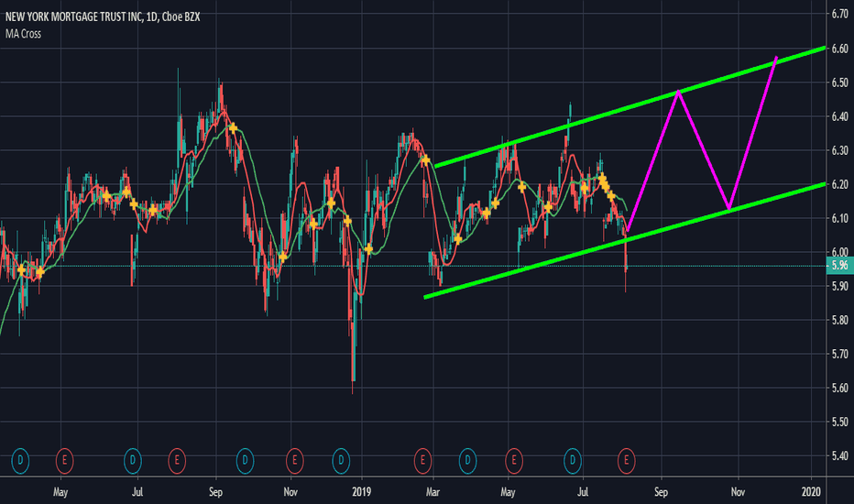Open dividend D marker just before Jul 2019
854x504 pixels.
coord(573,461)
